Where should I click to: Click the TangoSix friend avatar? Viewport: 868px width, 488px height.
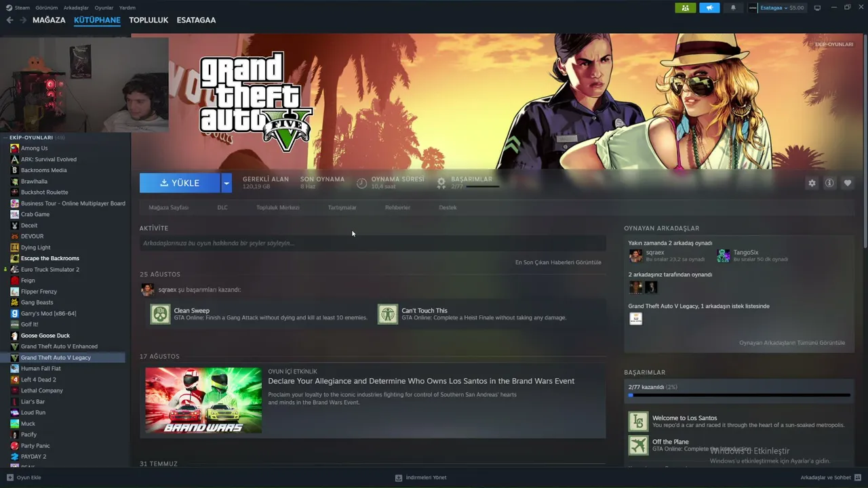coord(724,256)
